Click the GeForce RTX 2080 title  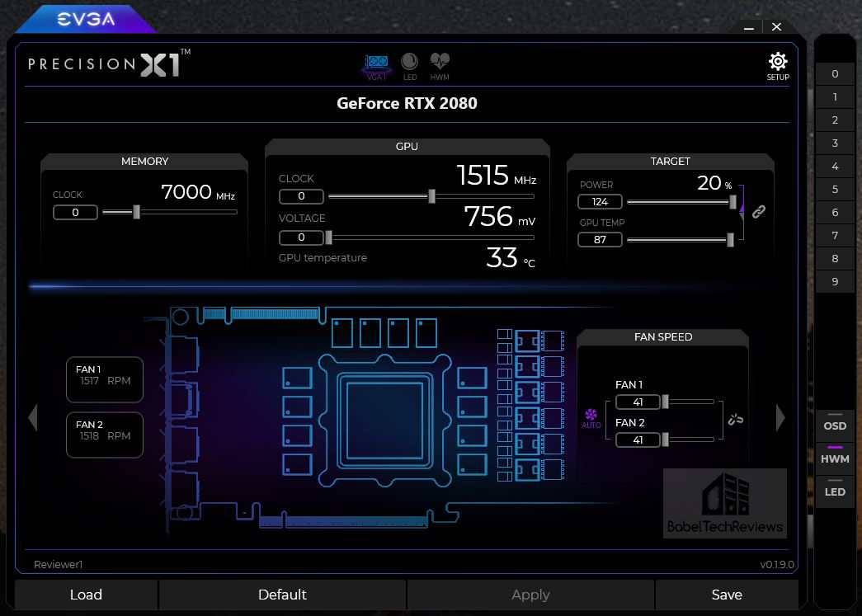click(x=407, y=103)
